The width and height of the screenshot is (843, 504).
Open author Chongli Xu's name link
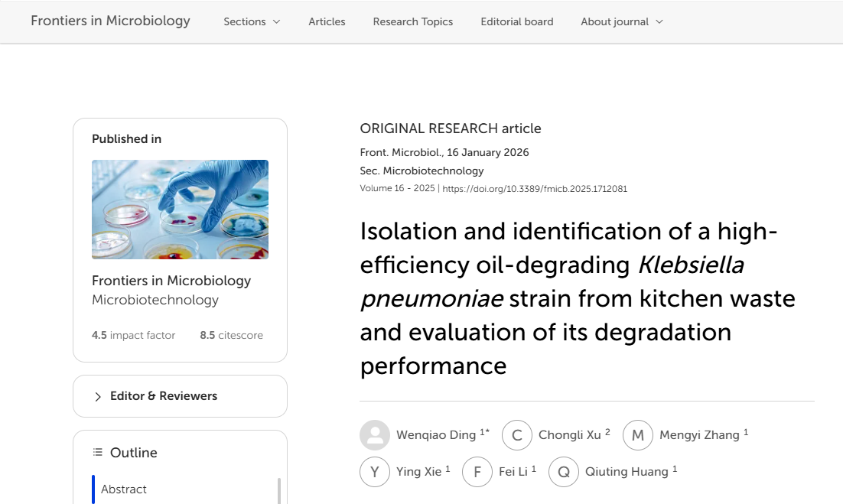[570, 435]
